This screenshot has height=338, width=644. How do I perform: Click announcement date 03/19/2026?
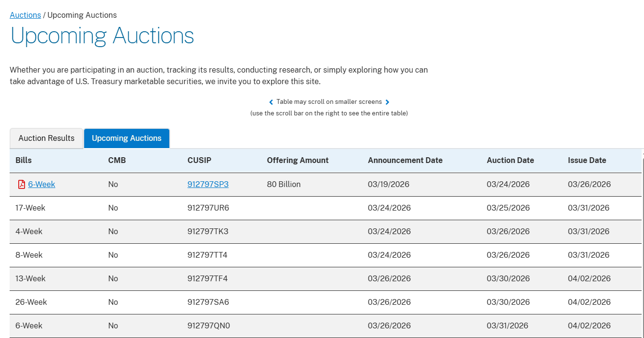pyautogui.click(x=389, y=184)
